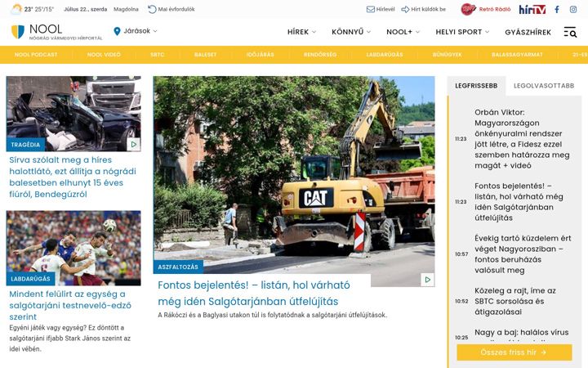Switch to the LEGFRISSEBB tab

pos(476,86)
